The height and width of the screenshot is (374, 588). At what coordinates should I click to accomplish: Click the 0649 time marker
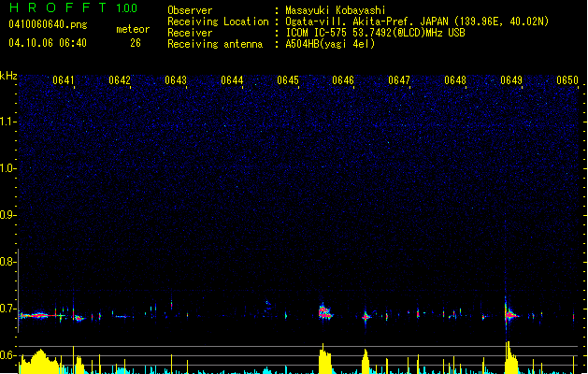point(511,80)
